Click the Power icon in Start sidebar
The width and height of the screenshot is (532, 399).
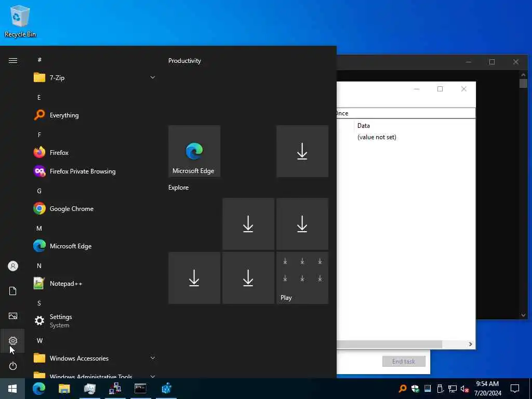[x=13, y=366]
